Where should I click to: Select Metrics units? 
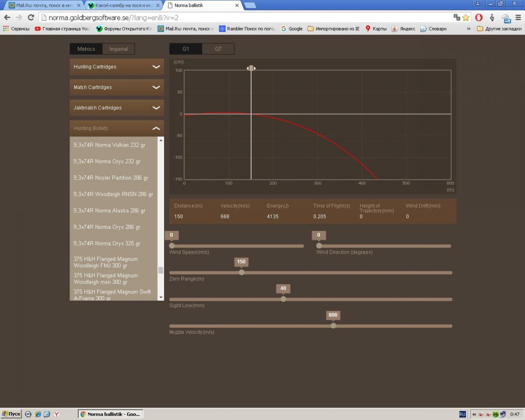tap(86, 49)
